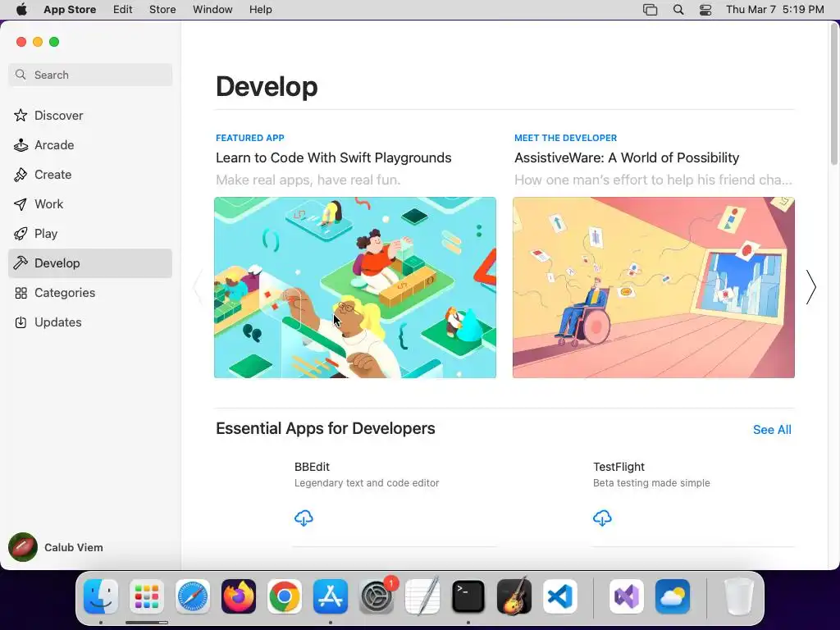
Task: Open the Arcade section
Action: click(90, 144)
